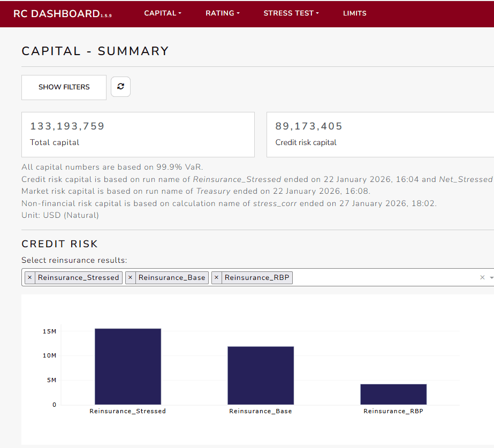494x448 pixels.
Task: Click the 'CREDIT RISK' section heading
Action: (59, 244)
